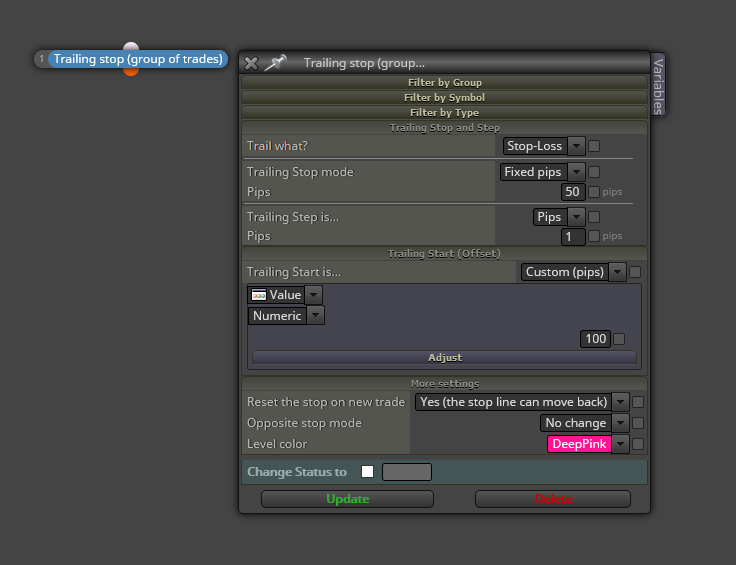Screen dimensions: 736x565
Task: Collapse the Trailing Start (Offset) section
Action: (445, 254)
